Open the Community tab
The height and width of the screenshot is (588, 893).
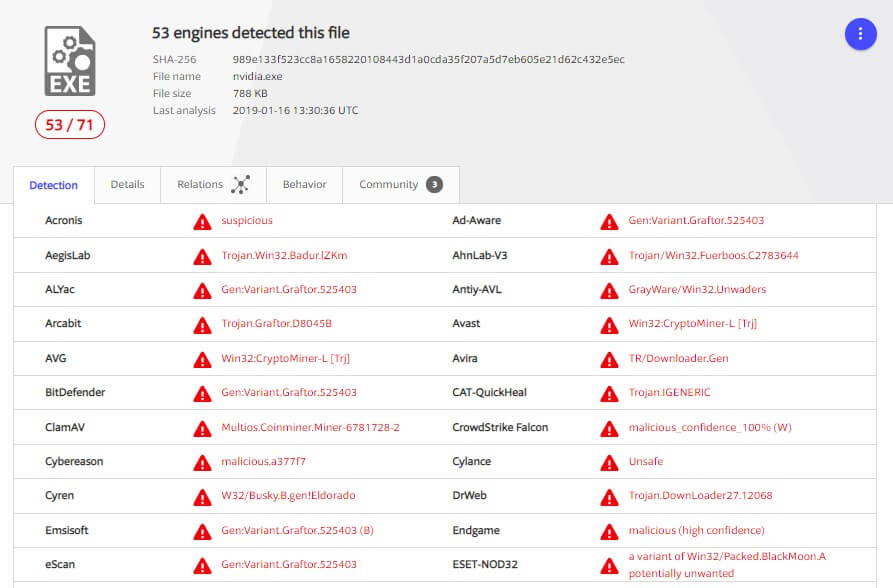388,185
